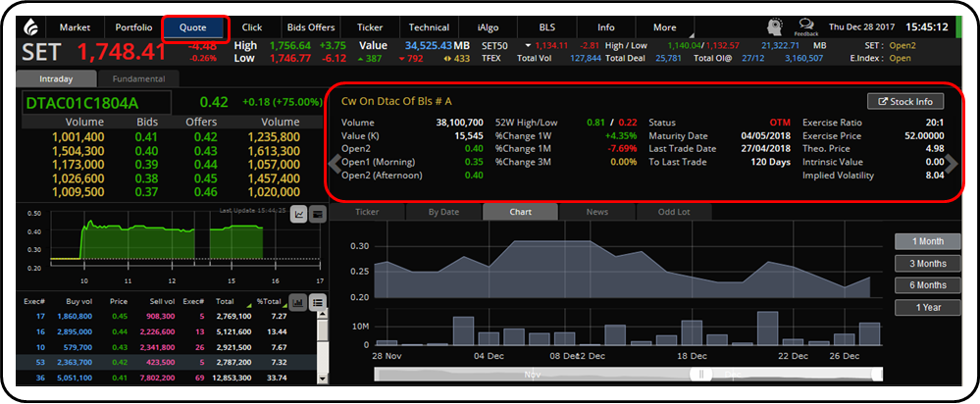This screenshot has height=404, width=980.
Task: Click the clock showing 15:45:12
Action: pos(927,27)
